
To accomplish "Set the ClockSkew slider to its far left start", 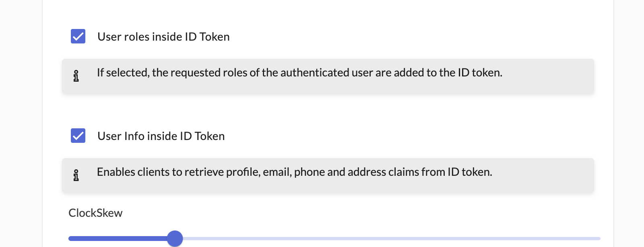I will pos(69,239).
